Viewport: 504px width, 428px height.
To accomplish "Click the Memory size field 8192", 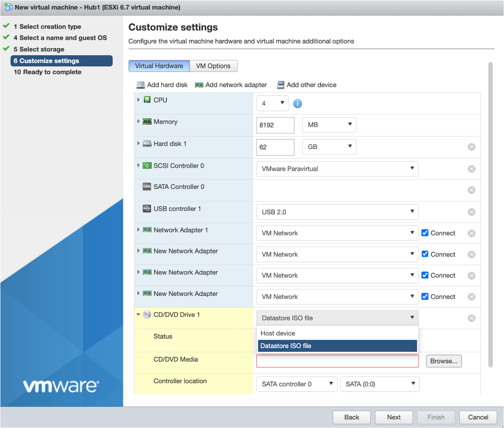I will pyautogui.click(x=275, y=125).
